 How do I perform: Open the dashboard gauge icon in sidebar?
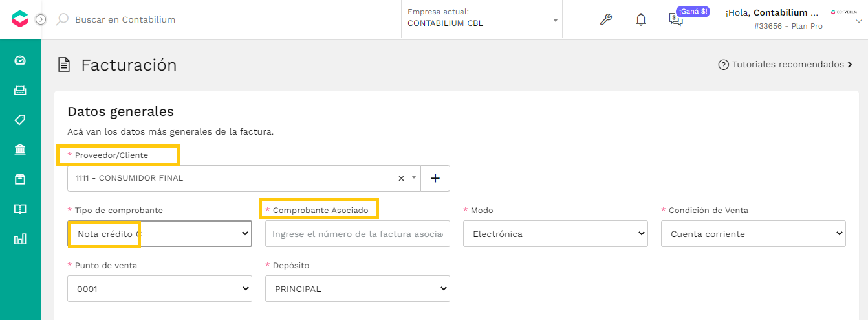[20, 60]
